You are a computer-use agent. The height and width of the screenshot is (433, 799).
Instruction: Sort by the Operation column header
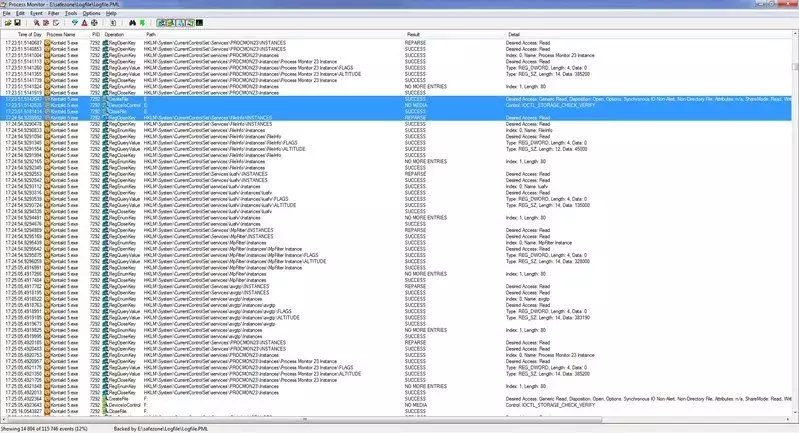[x=114, y=35]
